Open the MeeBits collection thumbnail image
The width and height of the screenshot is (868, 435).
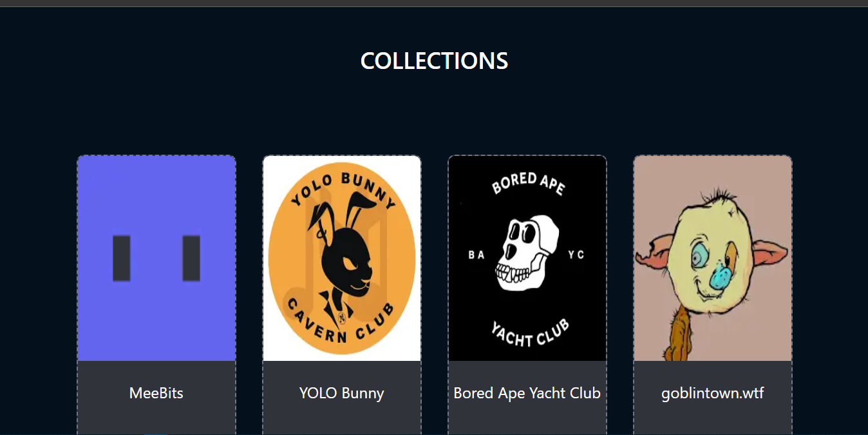[156, 258]
